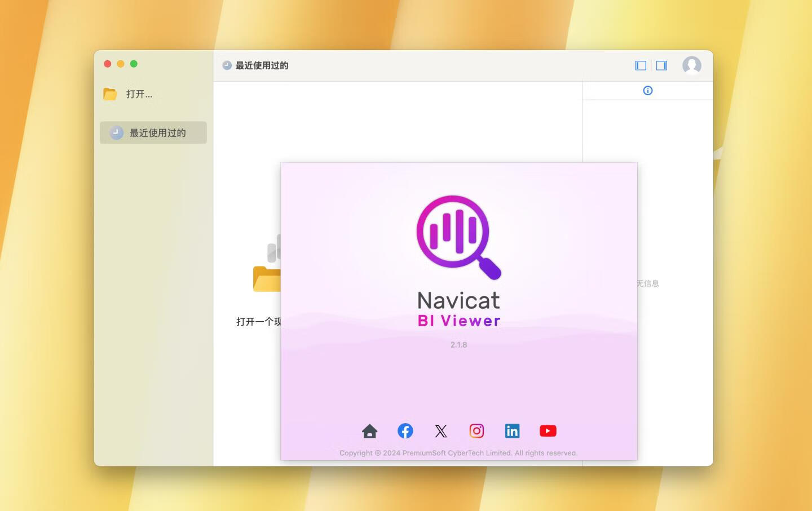Visit Navicat's Facebook page icon
This screenshot has width=812, height=511.
point(405,431)
